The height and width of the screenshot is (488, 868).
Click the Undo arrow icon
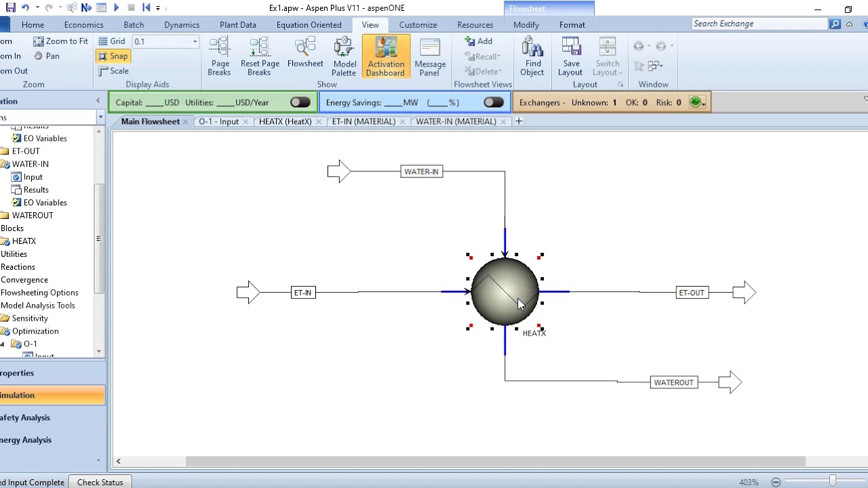26,7
